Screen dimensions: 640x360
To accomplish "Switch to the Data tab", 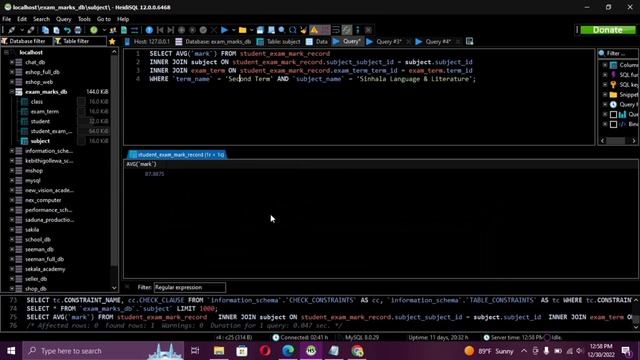I will tap(317, 41).
